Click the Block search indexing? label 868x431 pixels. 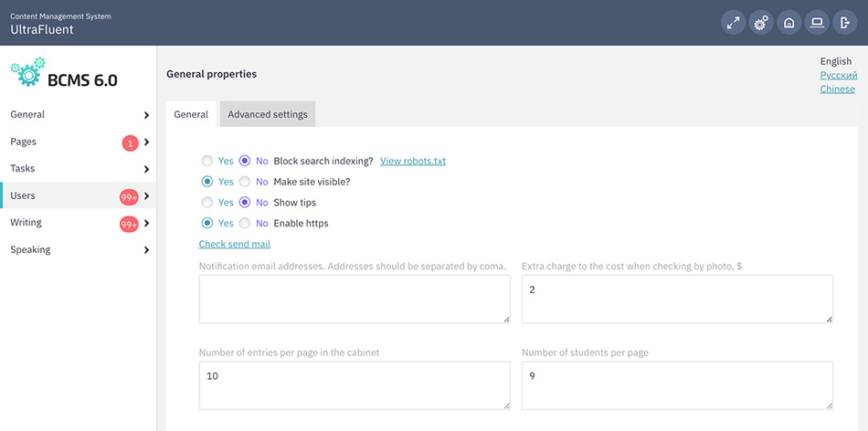pos(323,161)
